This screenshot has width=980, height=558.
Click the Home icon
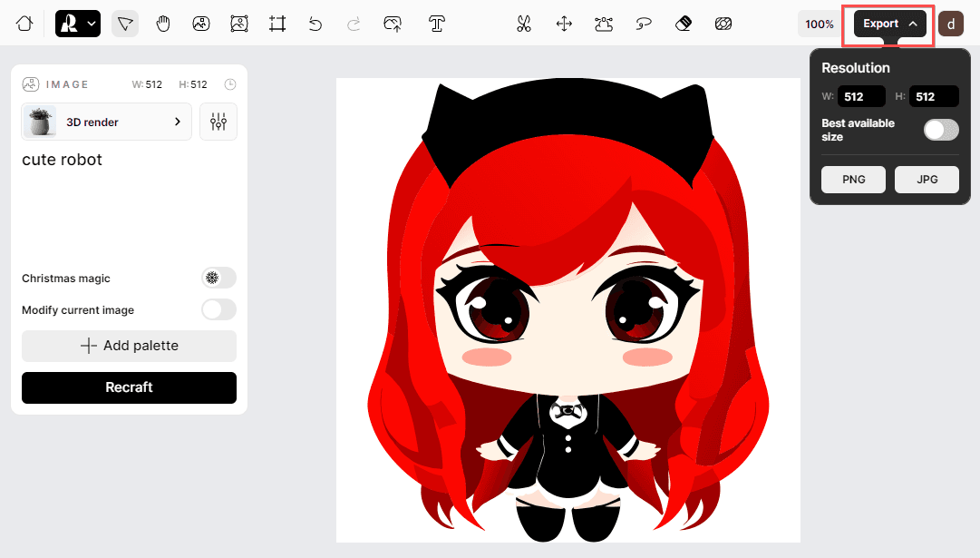(x=24, y=24)
